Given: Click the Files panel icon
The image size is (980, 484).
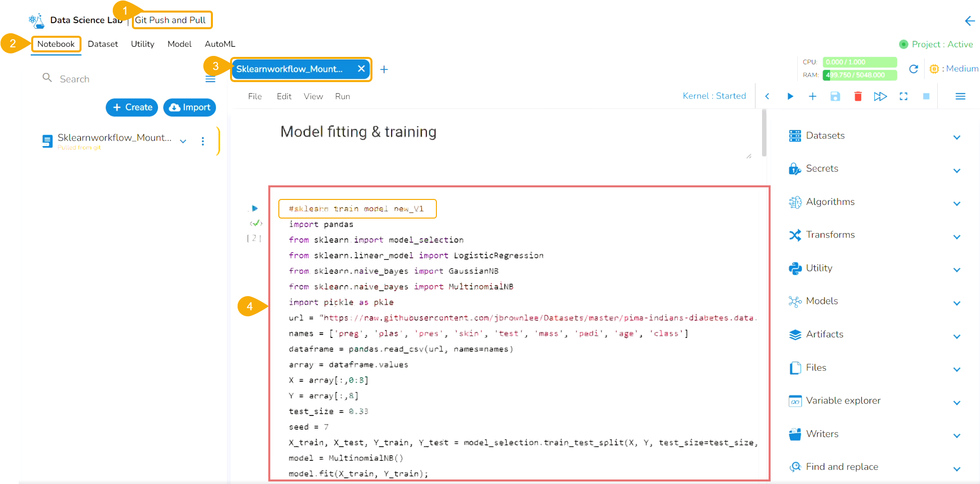Looking at the screenshot, I should coord(795,368).
